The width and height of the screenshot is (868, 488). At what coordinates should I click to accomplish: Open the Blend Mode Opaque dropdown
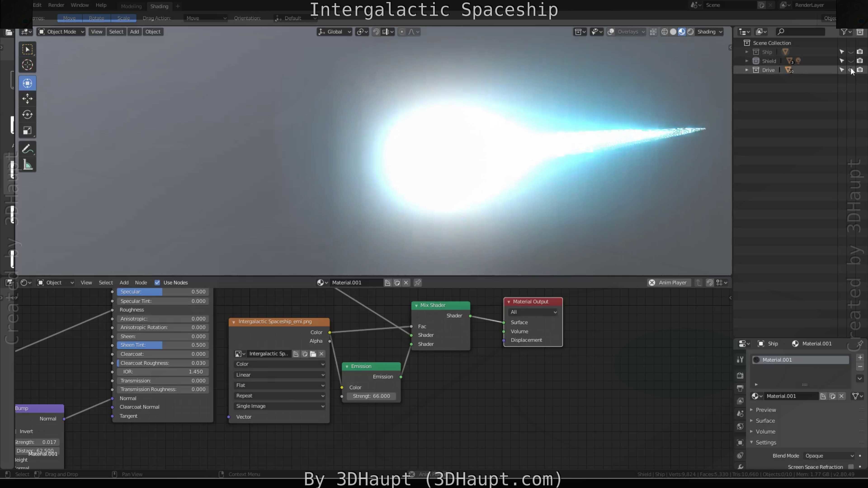829,456
